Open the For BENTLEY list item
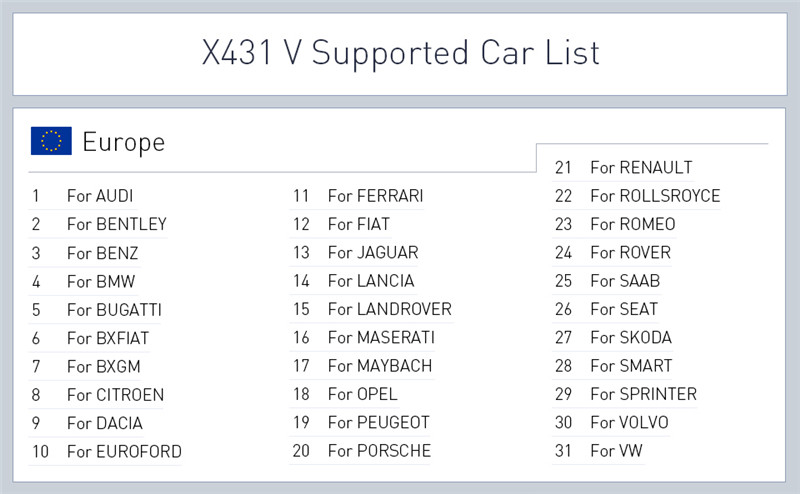 point(116,224)
